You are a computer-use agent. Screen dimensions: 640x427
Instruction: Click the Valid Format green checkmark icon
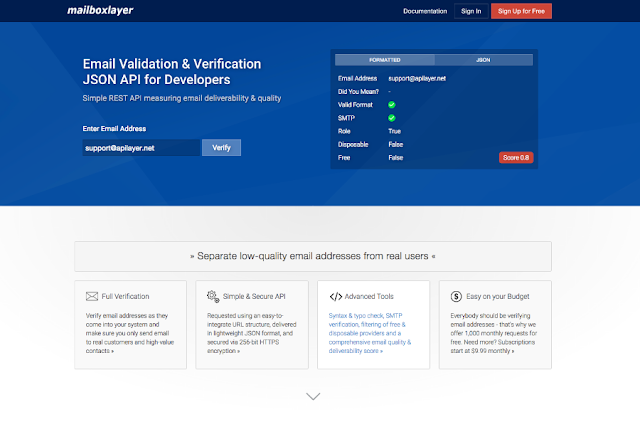(x=391, y=105)
